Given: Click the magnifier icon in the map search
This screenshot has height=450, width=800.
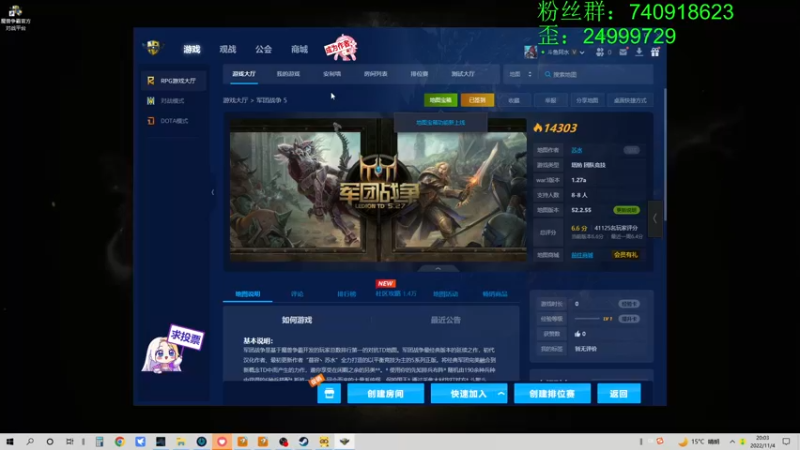Looking at the screenshot, I should [547, 74].
